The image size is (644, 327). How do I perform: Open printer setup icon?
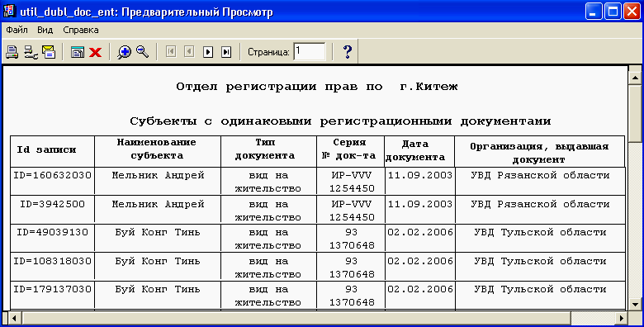click(x=31, y=52)
